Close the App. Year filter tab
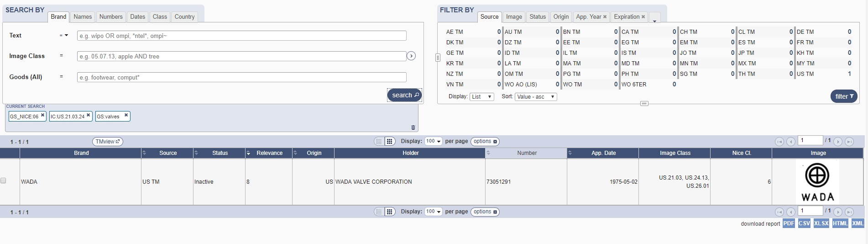Screen dimensions: 868x244 (605, 17)
